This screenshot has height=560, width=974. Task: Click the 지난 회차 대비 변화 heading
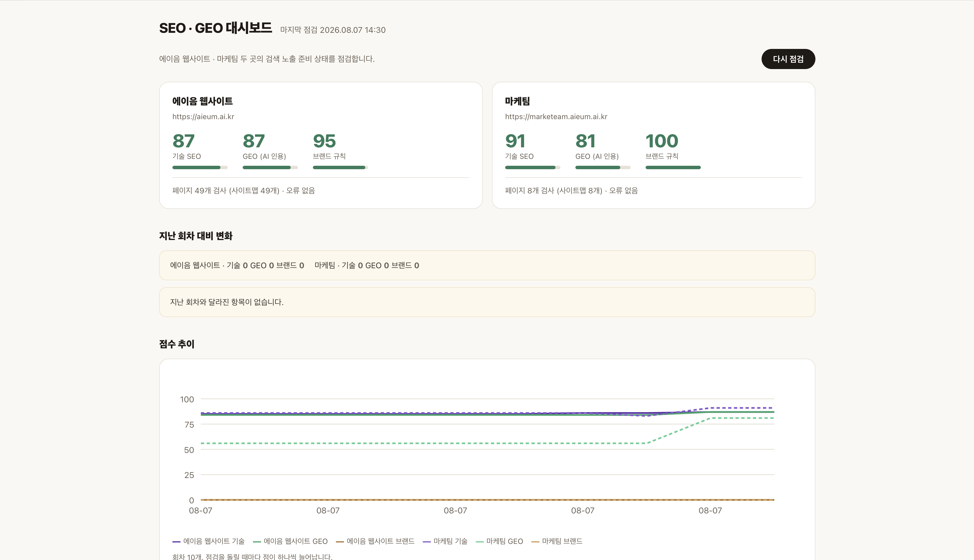(196, 236)
